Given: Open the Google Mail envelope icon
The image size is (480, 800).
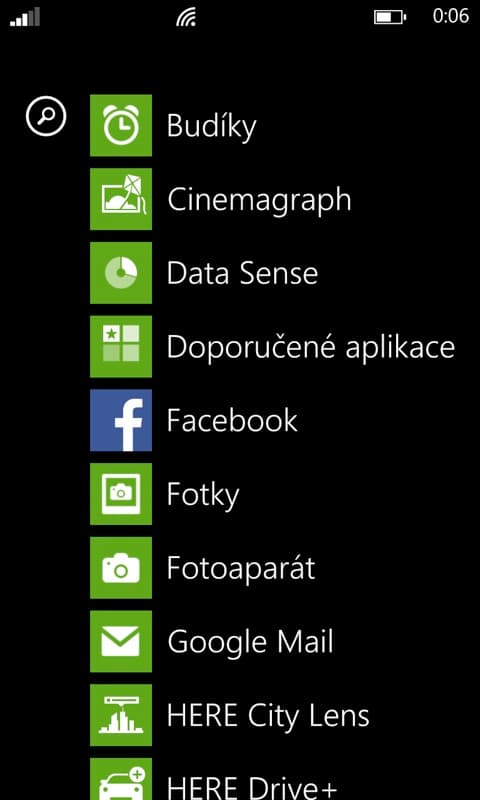Looking at the screenshot, I should pos(121,641).
